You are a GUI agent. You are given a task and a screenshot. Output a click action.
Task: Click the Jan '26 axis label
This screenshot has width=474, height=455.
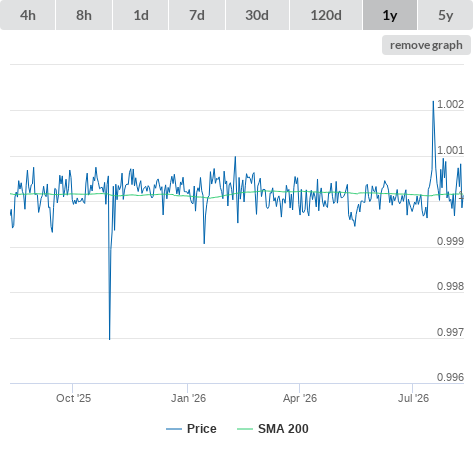188,398
